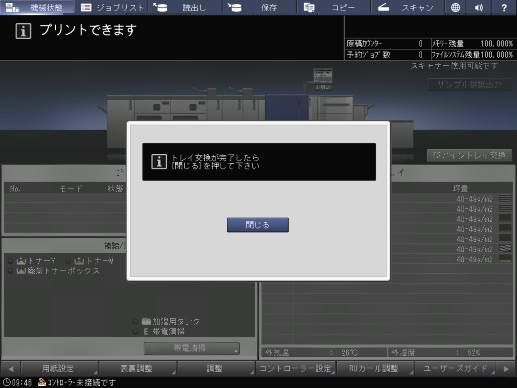Click the No. column header in the job list
Viewport: 517px width, 388px height.
[15, 189]
